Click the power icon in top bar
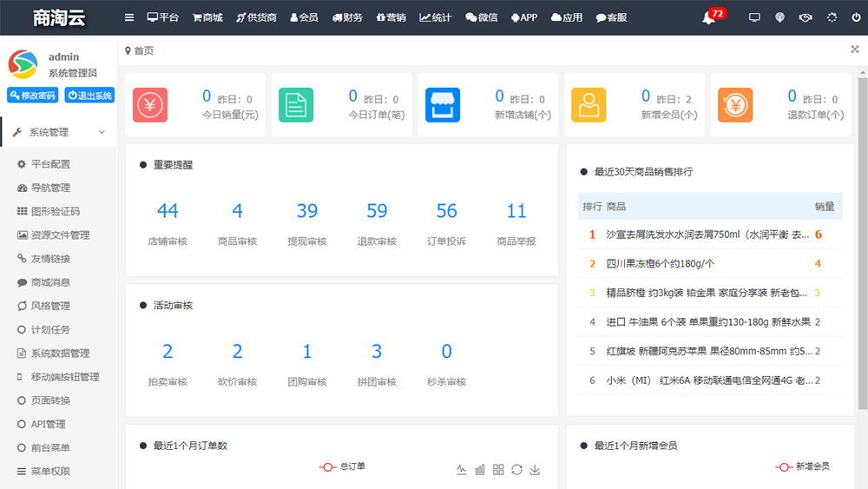Screen dimensions: 868x489 coord(858,17)
